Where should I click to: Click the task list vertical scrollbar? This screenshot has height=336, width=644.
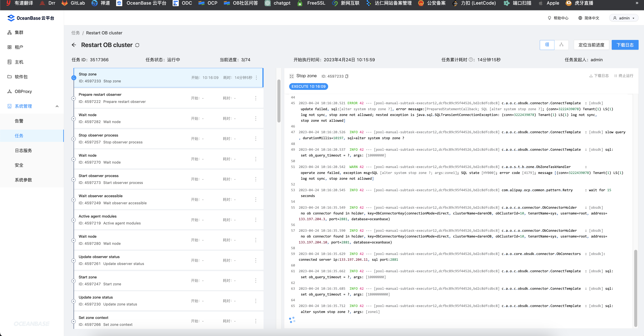[x=279, y=101]
